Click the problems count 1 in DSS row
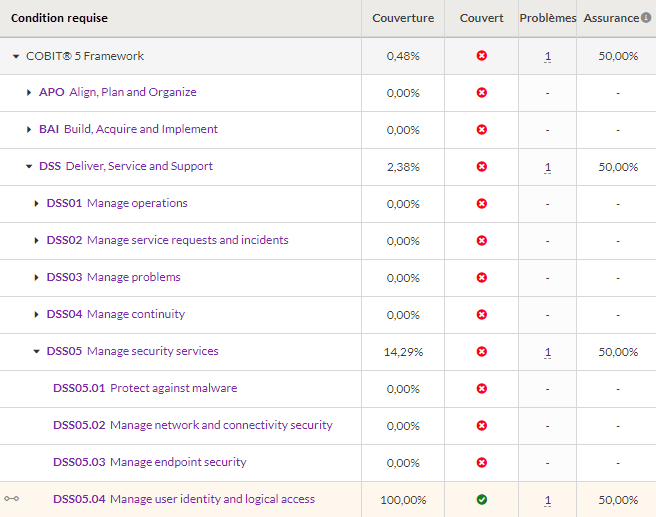The height and width of the screenshot is (517, 656). [548, 167]
